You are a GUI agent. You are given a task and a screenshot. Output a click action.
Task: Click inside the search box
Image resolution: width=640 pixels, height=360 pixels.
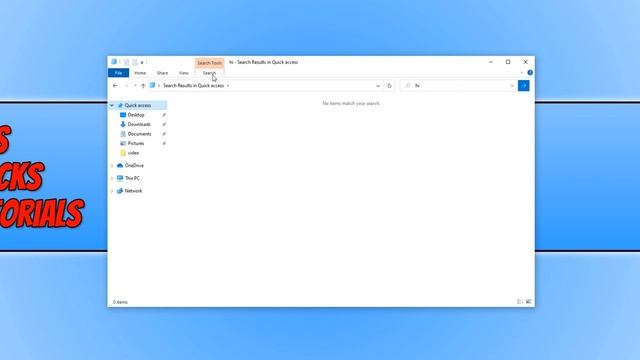tap(458, 86)
